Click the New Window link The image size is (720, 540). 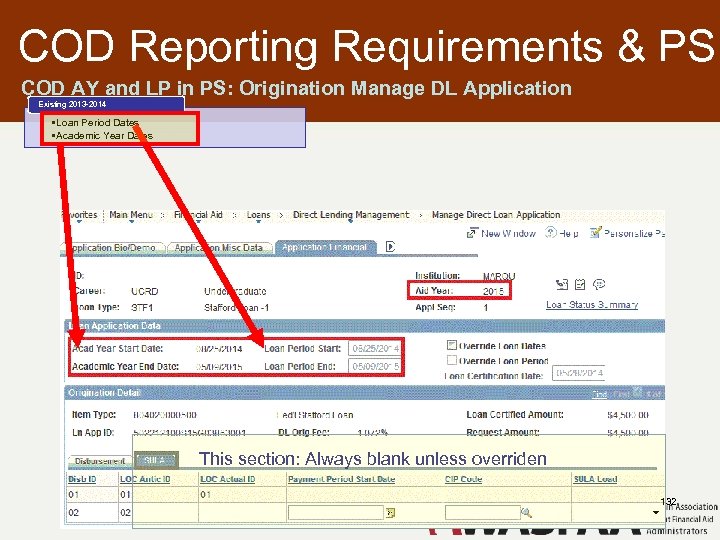(508, 234)
